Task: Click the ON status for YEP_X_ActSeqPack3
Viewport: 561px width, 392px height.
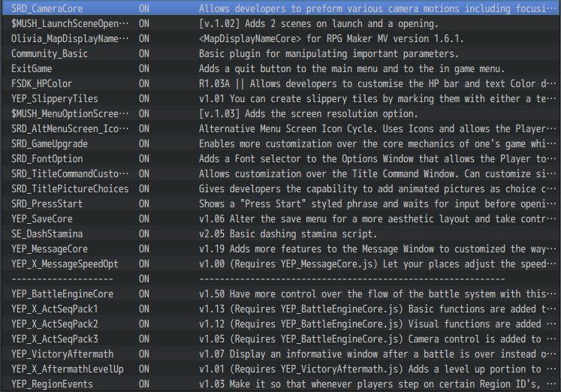Action: [x=144, y=339]
